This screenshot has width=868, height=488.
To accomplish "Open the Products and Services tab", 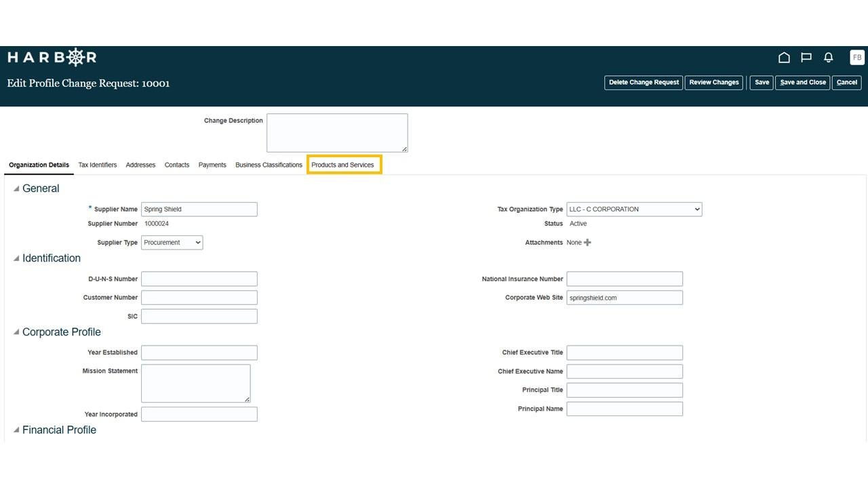I will pos(342,165).
